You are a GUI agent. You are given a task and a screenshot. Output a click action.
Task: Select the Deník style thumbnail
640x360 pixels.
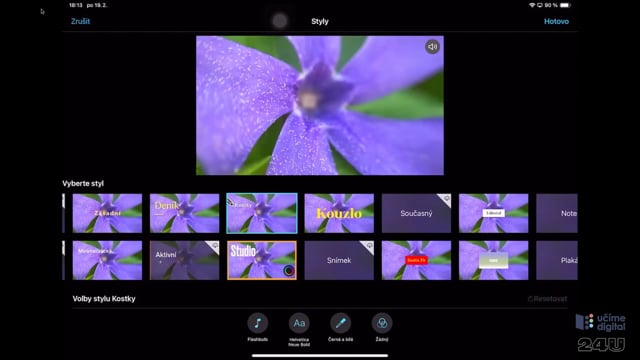click(184, 213)
